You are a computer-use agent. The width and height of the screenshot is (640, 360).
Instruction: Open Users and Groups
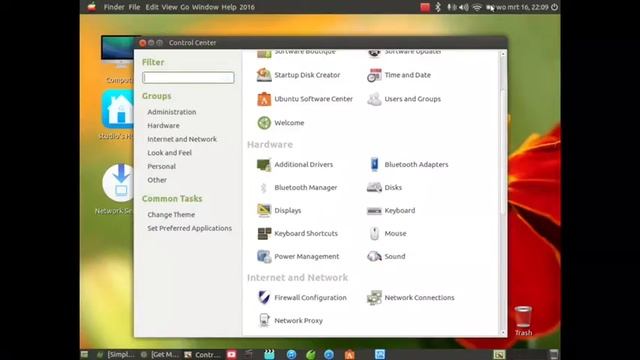[x=404, y=99]
